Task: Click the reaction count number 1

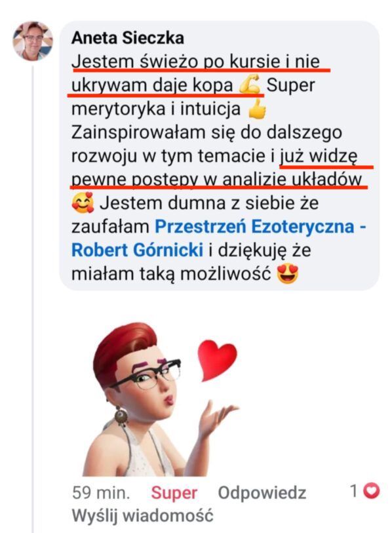Action: tap(354, 491)
